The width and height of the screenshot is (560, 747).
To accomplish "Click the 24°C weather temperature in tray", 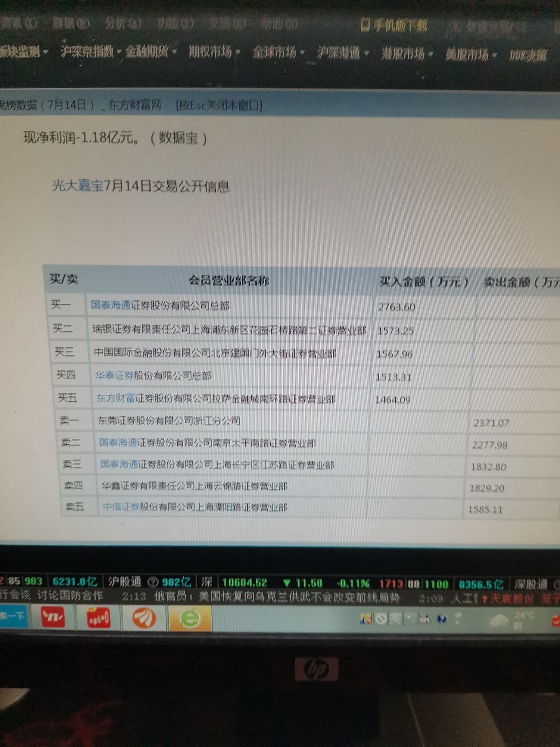I will 525,614.
